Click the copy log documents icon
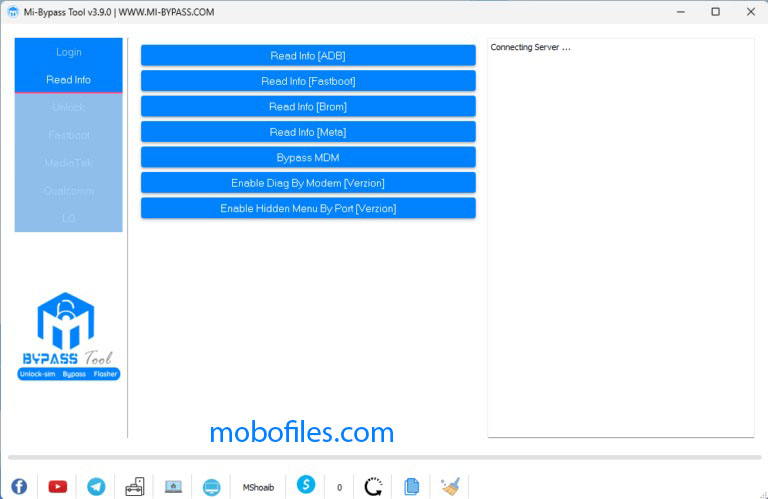 tap(411, 487)
